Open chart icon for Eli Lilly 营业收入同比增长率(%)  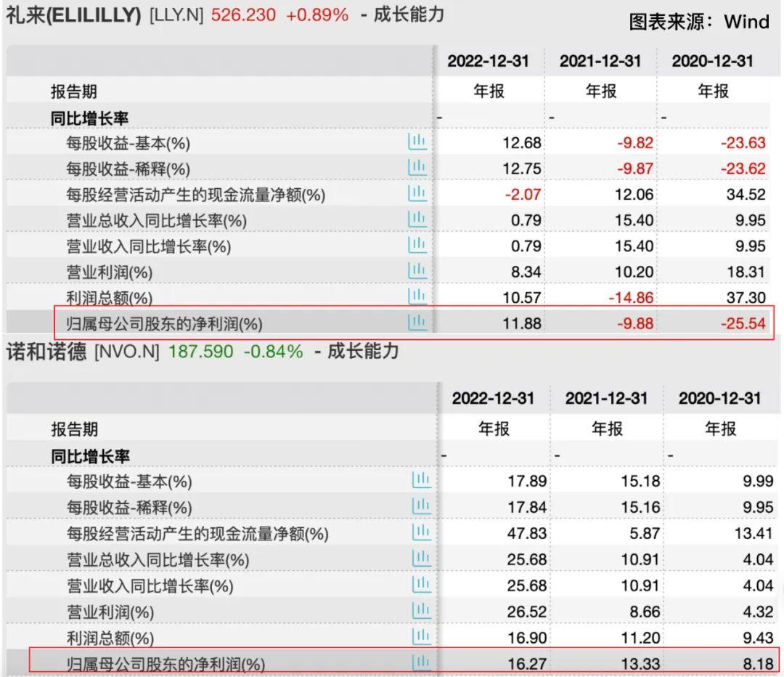417,246
